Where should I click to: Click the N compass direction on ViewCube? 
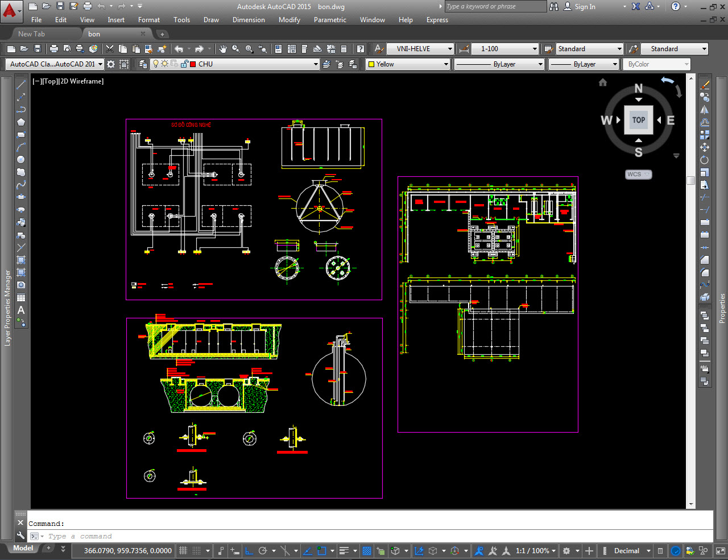click(639, 89)
